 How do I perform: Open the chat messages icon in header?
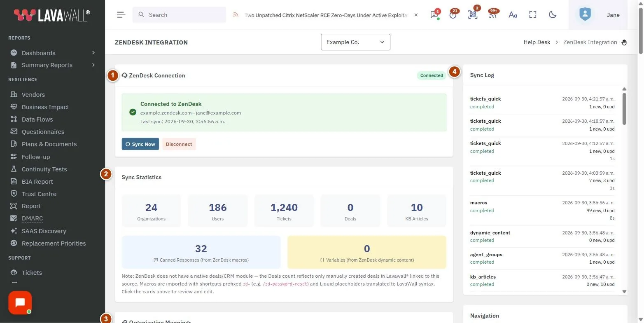pos(434,15)
